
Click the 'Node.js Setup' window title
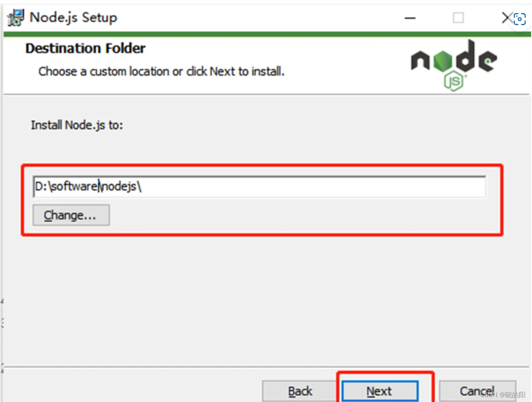(73, 17)
